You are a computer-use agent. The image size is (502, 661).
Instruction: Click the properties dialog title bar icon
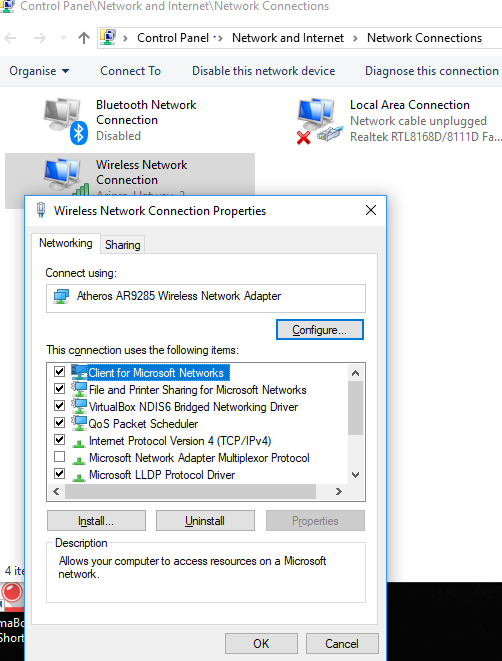[x=41, y=210]
